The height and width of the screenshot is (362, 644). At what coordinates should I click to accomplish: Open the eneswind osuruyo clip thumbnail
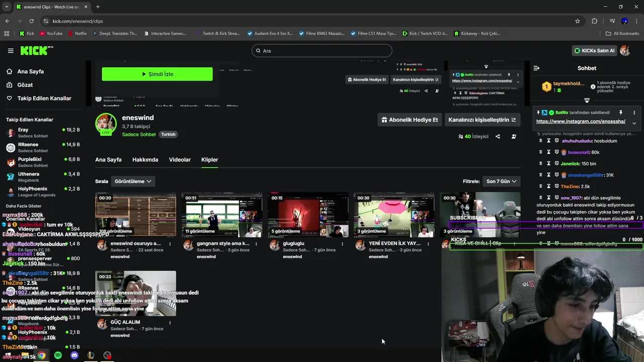tap(136, 215)
